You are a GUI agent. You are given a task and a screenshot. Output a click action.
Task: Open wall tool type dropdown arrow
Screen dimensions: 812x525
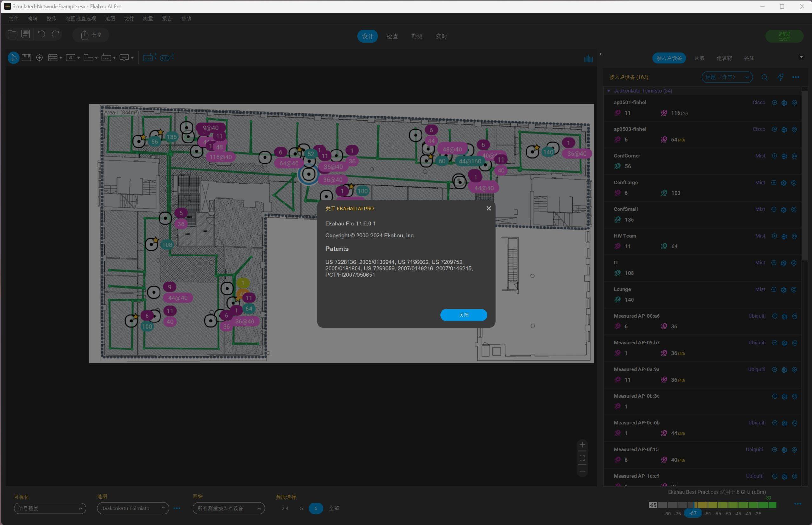(61, 58)
